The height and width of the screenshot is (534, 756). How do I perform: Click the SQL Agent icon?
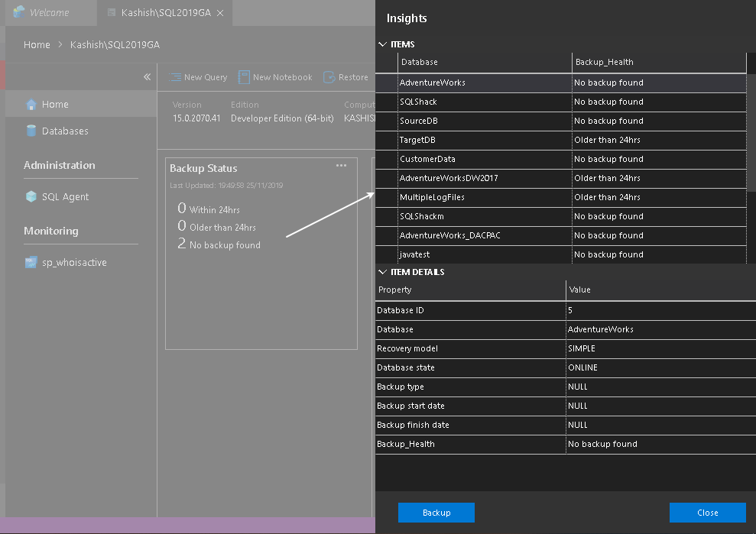(x=31, y=197)
